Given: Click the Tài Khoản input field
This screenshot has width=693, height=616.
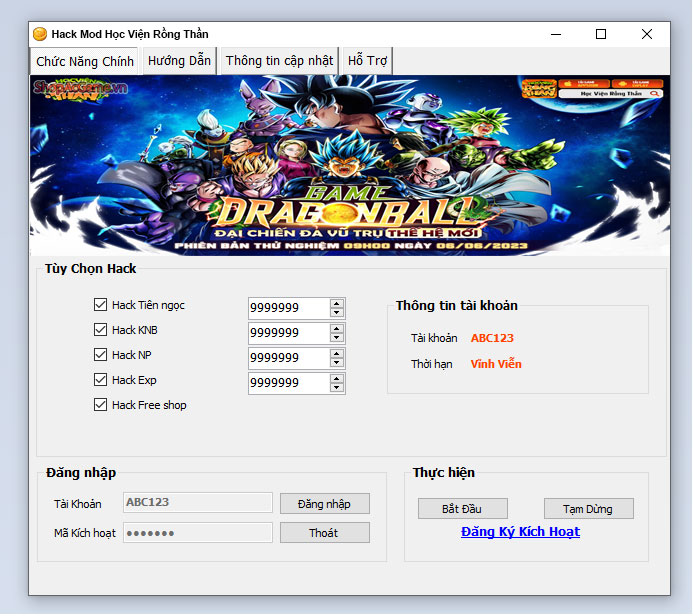Looking at the screenshot, I should coord(198,502).
